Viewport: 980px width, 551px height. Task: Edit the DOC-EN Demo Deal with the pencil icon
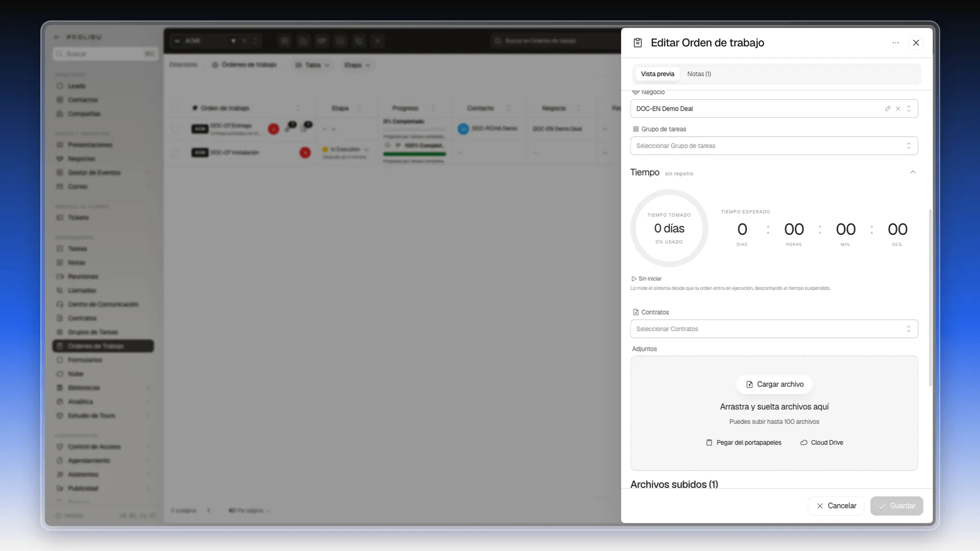pyautogui.click(x=888, y=109)
